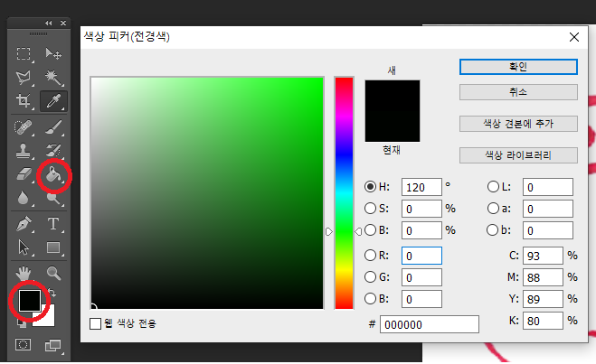Select the H hue radio button
This screenshot has width=596, height=364.
pos(370,187)
